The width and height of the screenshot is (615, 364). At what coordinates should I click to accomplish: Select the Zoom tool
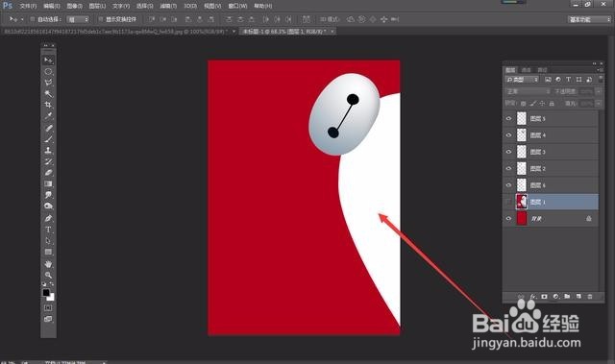point(48,275)
